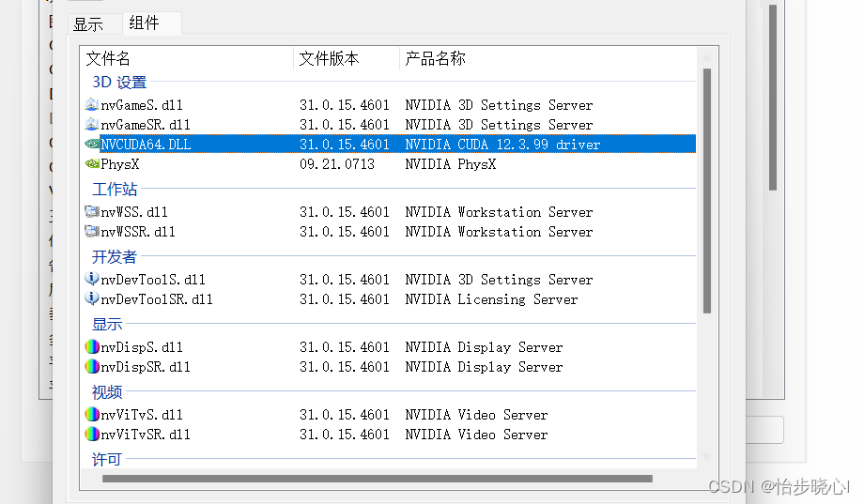Select the nvViTvSR.dll file name
This screenshot has height=504, width=864.
point(146,435)
